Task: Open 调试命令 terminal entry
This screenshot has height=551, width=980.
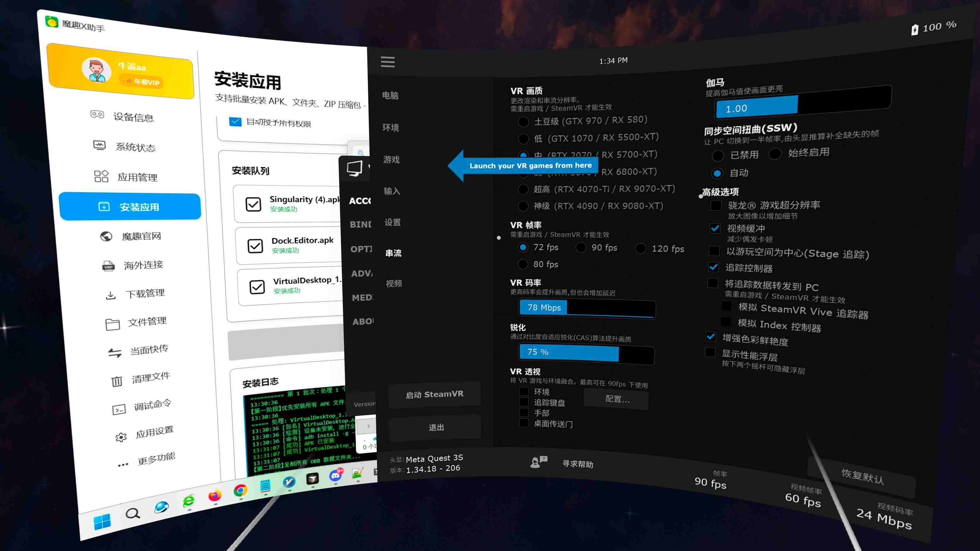Action: point(142,406)
